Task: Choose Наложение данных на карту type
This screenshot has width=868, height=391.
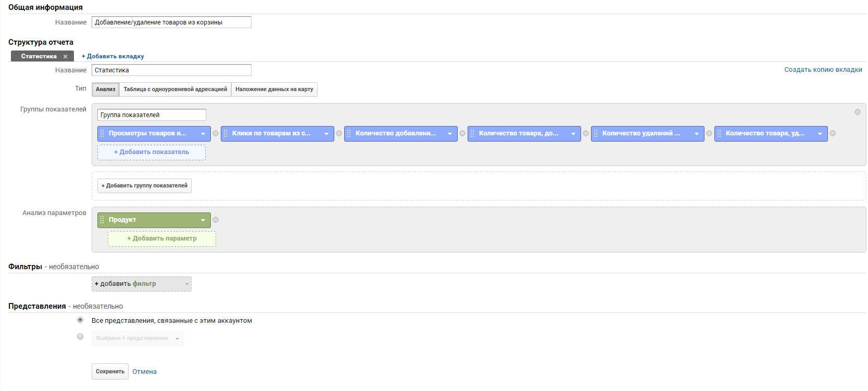Action: coord(274,90)
